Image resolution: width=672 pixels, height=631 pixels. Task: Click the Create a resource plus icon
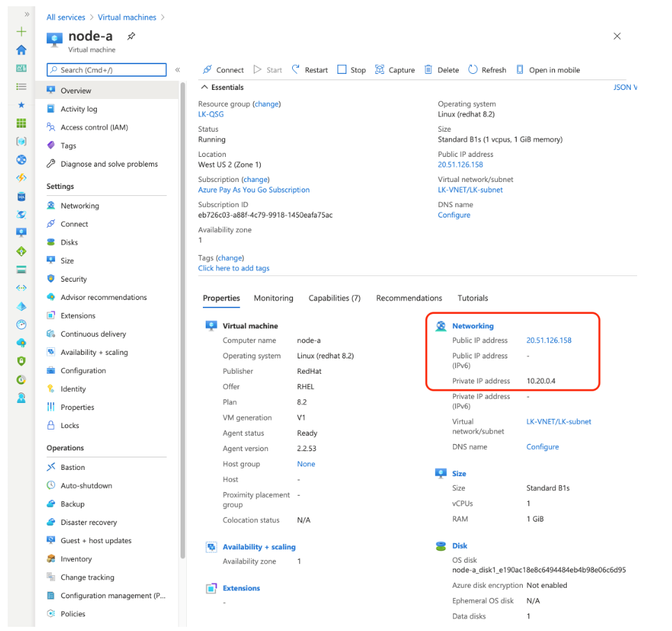[x=21, y=31]
